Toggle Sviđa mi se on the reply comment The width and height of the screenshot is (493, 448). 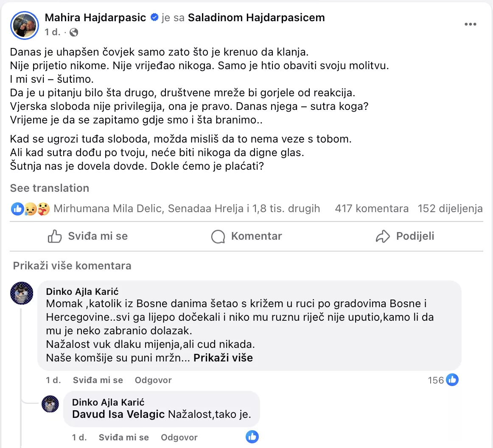[123, 437]
